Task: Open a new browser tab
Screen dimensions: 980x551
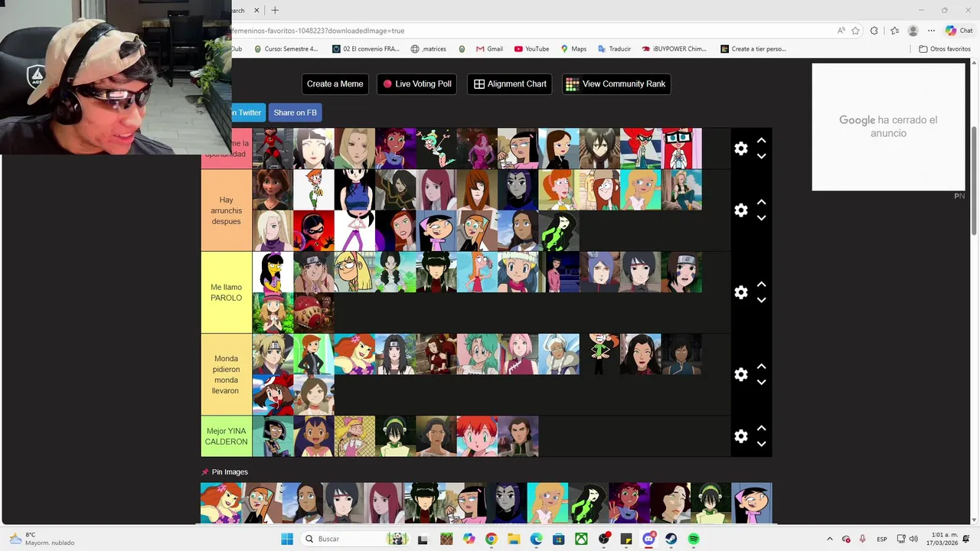Action: (275, 10)
